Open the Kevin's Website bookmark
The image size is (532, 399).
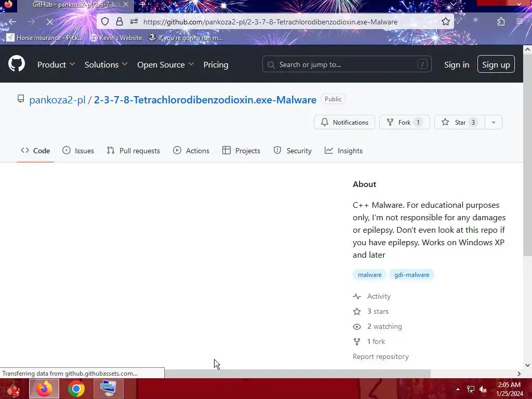[116, 37]
